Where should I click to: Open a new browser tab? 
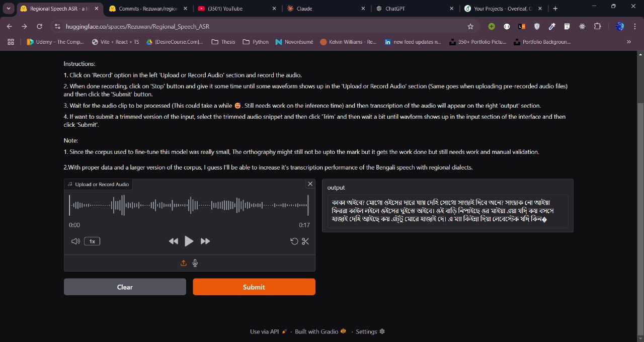[x=555, y=9]
